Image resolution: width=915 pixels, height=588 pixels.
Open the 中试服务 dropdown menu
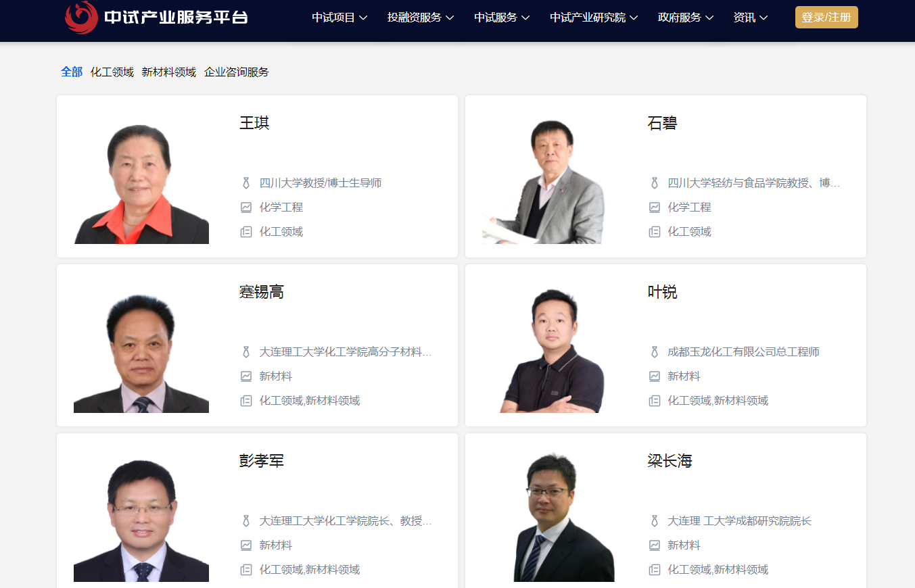click(502, 18)
